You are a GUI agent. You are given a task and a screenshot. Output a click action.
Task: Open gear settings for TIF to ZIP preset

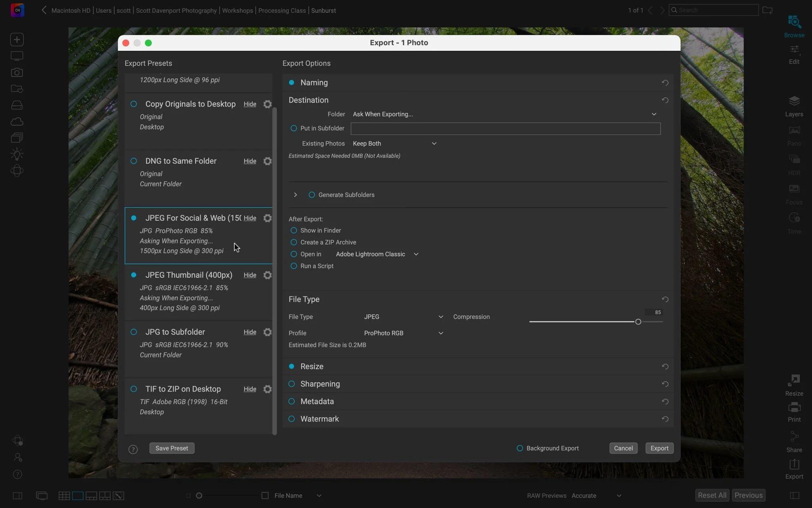click(x=268, y=389)
